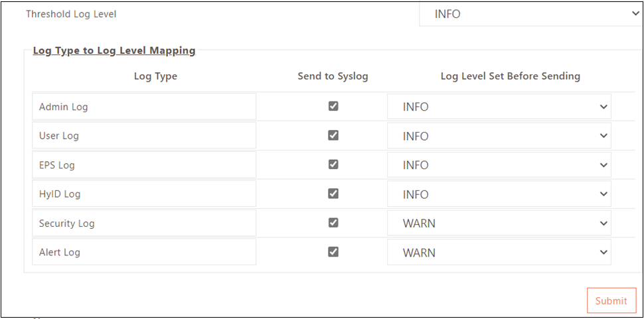
Task: Select the Admin Log type field
Action: click(144, 107)
